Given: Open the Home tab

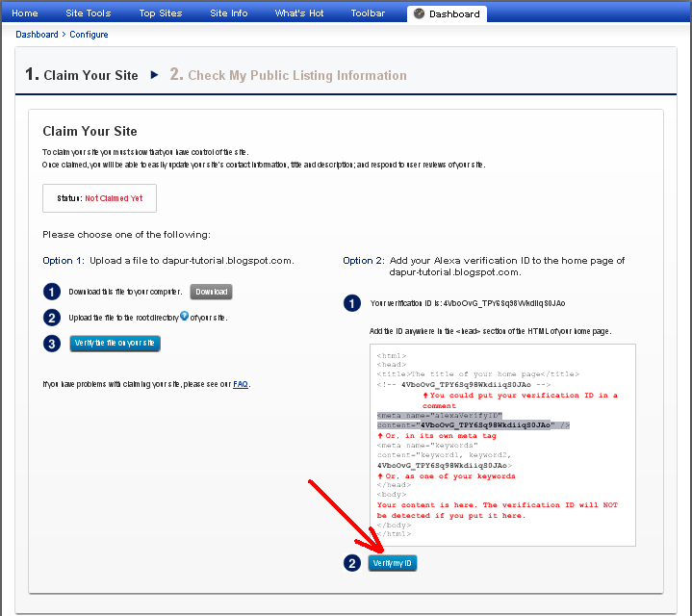Looking at the screenshot, I should [x=25, y=13].
